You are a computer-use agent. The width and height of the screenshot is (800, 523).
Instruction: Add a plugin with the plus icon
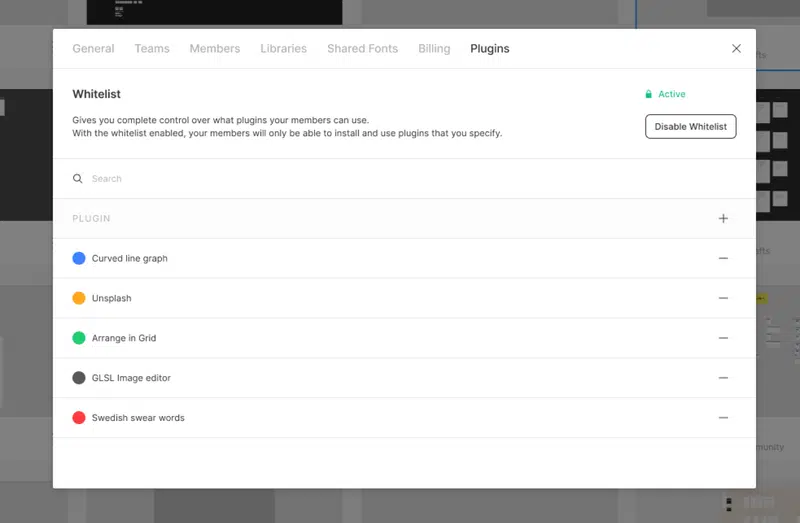point(723,218)
